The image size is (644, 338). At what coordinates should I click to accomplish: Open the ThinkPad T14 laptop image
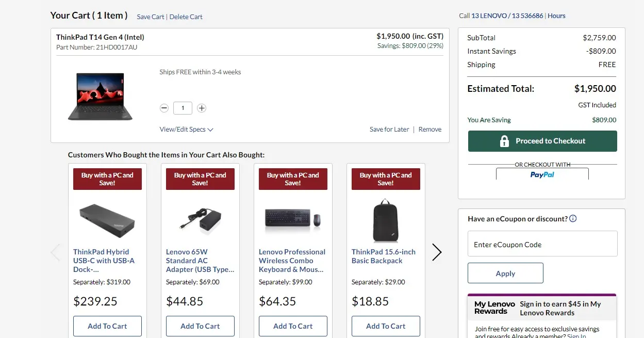pos(100,97)
